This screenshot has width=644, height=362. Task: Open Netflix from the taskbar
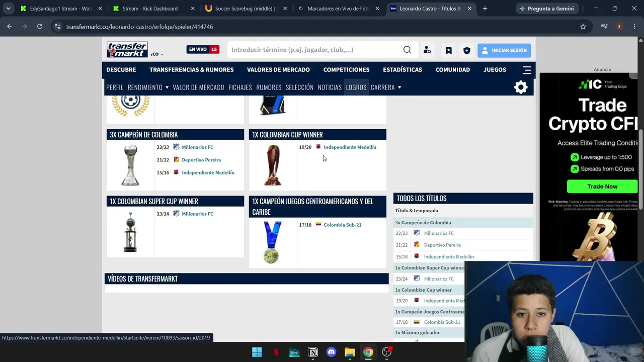(x=276, y=352)
